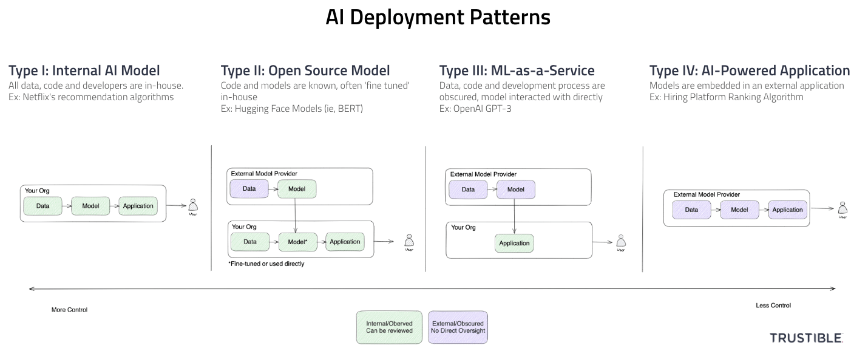
Task: Click the TRUSTIBLE logo
Action: point(806,338)
